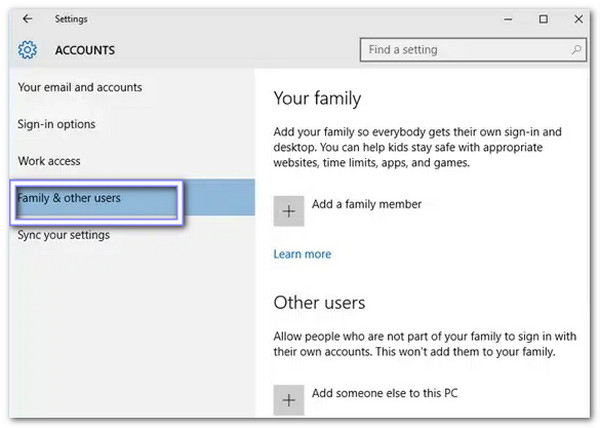Choose Add someone else to this PC
The image size is (600, 428).
pyautogui.click(x=384, y=392)
